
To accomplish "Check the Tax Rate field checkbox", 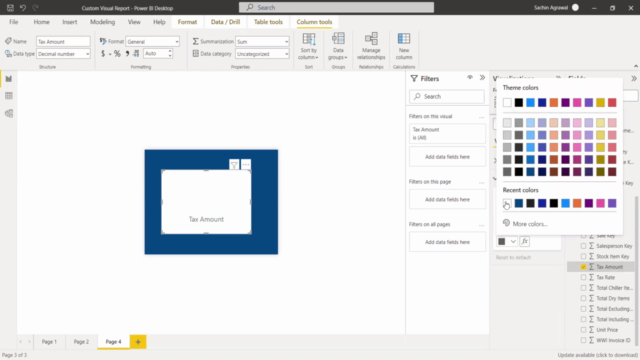I will click(583, 278).
